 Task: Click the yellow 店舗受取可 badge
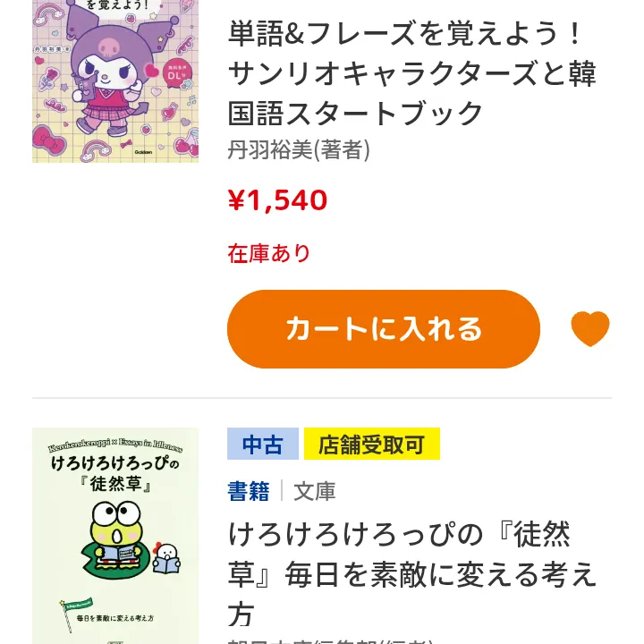coord(371,444)
